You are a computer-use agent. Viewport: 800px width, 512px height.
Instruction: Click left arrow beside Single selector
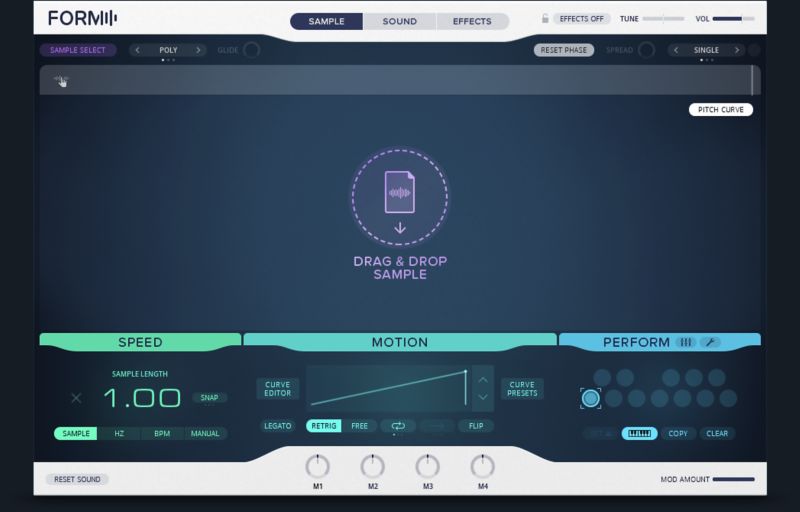(x=677, y=50)
